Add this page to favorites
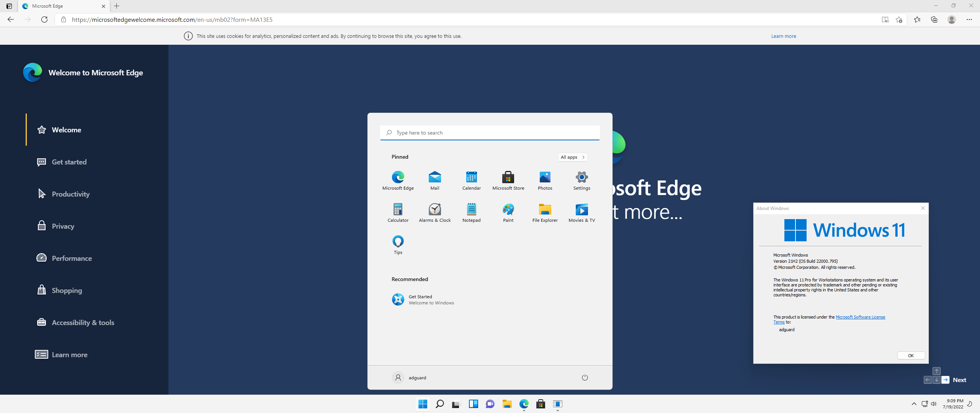Viewport: 980px width, 413px height. [899, 20]
